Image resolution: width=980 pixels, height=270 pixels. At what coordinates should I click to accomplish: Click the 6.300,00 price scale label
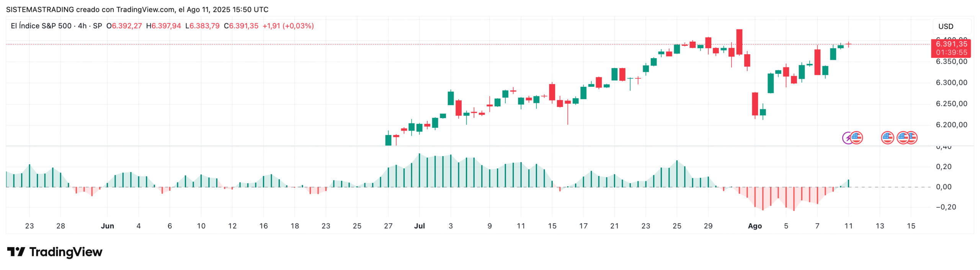(x=951, y=83)
